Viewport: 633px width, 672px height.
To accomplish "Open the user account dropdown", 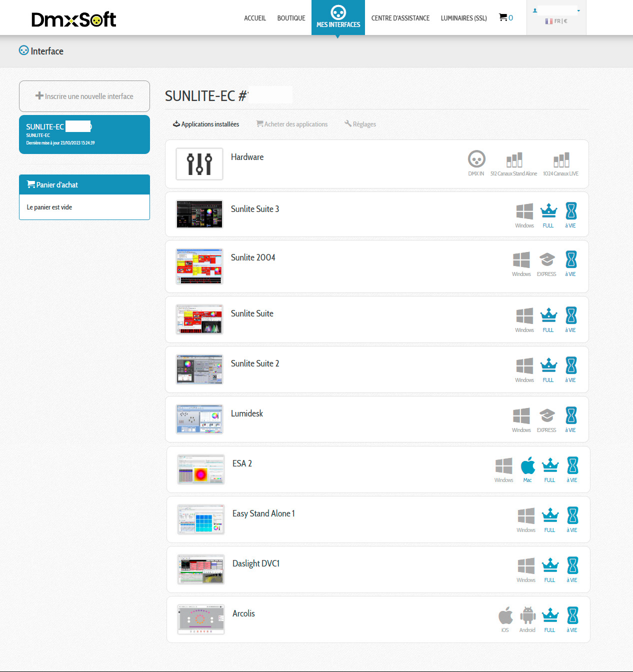I will [556, 10].
